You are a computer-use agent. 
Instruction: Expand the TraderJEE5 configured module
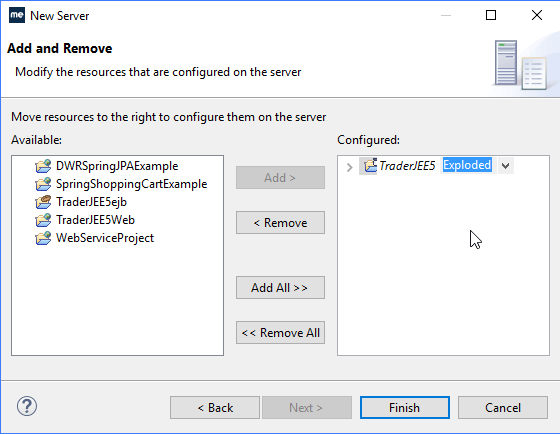pos(350,167)
